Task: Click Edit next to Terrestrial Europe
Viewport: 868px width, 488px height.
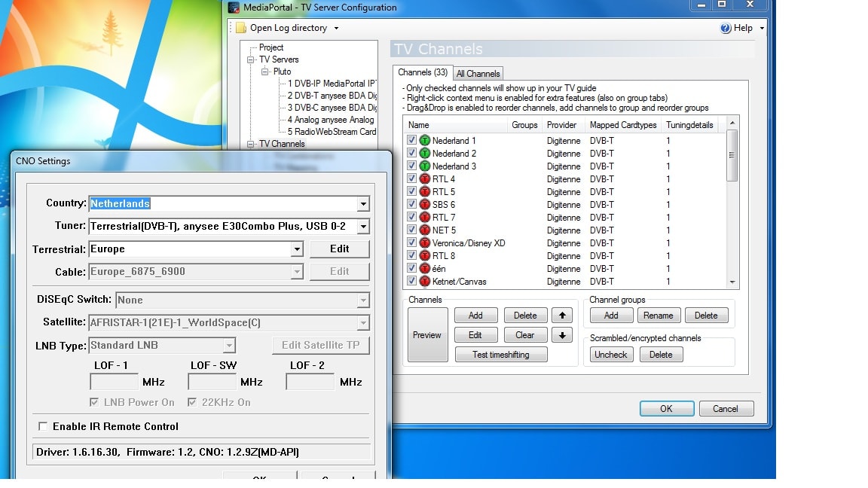Action: (x=339, y=249)
